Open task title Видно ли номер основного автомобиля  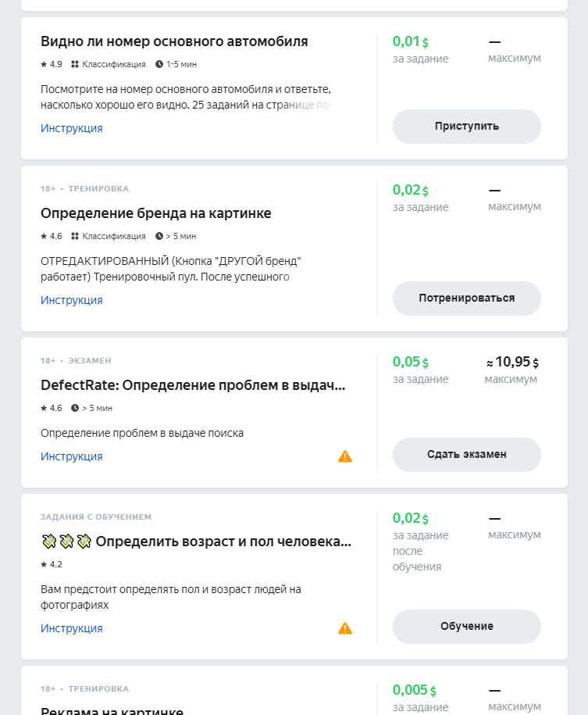coord(174,41)
